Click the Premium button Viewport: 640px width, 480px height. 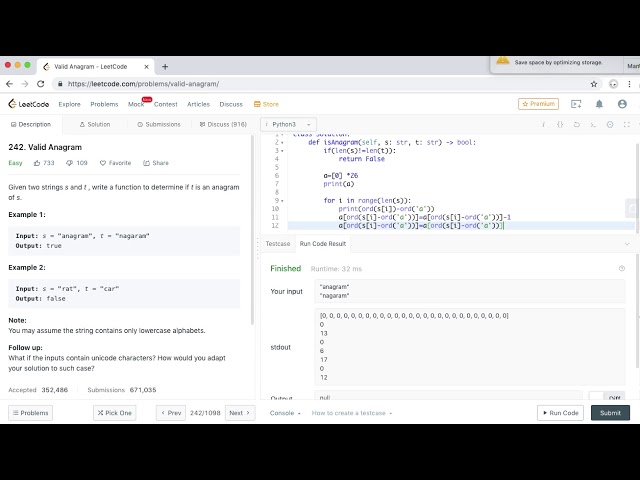pos(538,104)
